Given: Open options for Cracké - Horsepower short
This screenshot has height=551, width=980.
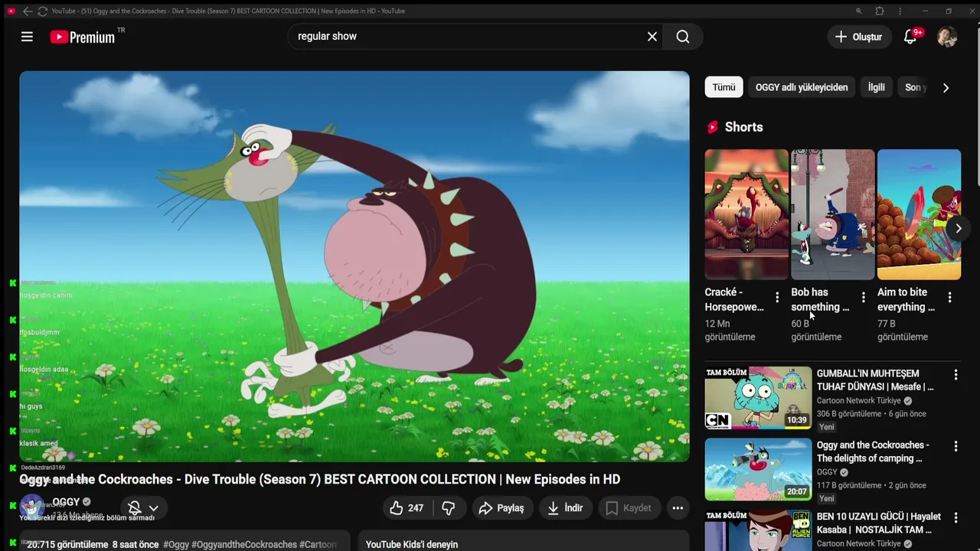Looking at the screenshot, I should point(777,297).
